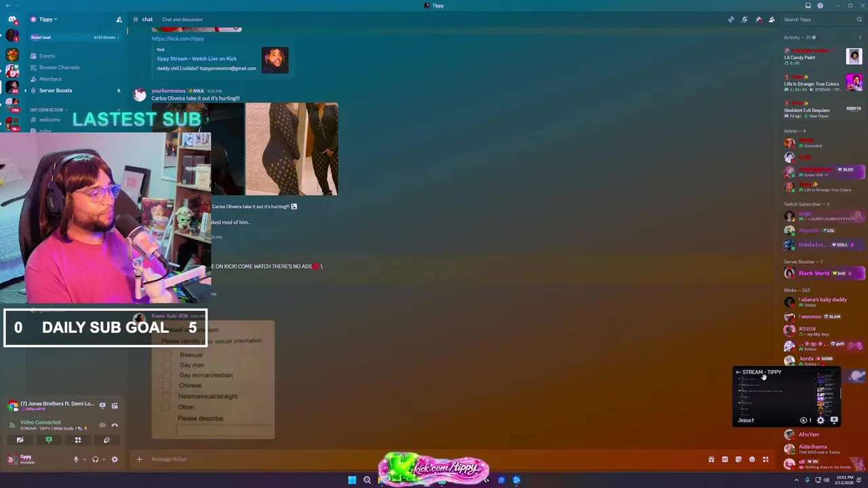Image resolution: width=868 pixels, height=488 pixels.
Task: Open Activity section settings gear
Action: click(x=814, y=37)
